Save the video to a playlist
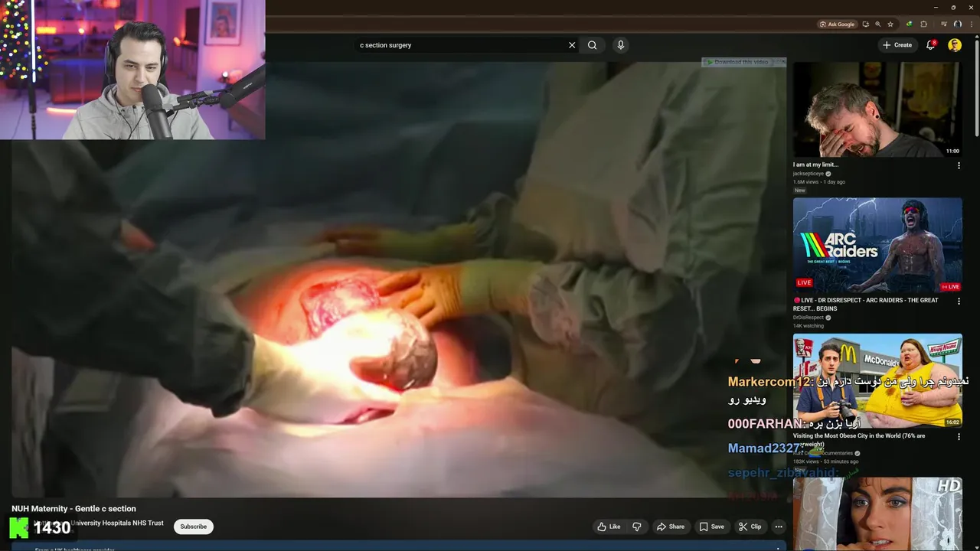The width and height of the screenshot is (980, 551). pos(712,527)
